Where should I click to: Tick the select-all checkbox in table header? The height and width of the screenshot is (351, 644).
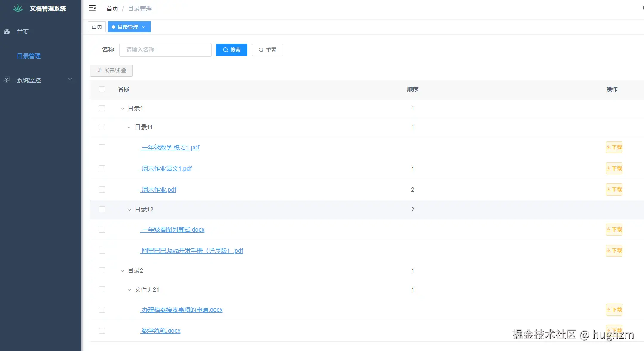pos(102,89)
